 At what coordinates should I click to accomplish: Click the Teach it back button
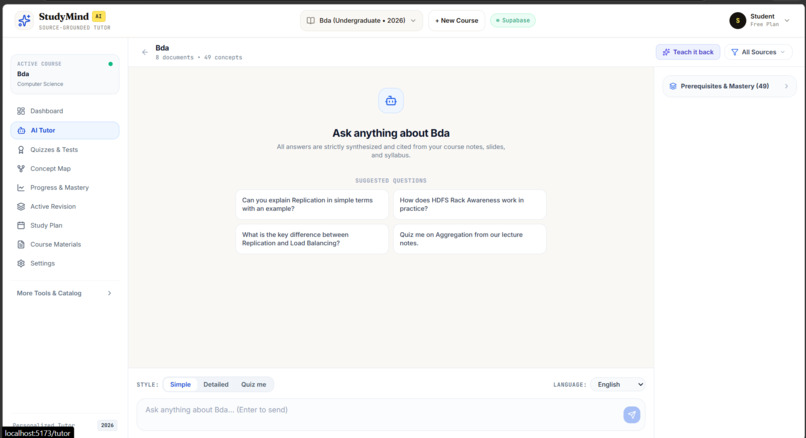tap(688, 52)
